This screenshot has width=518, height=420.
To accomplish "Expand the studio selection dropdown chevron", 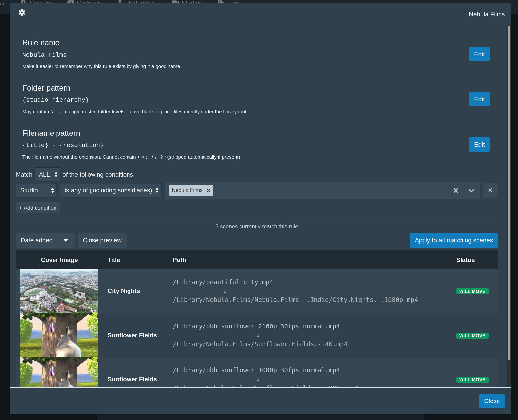I will pyautogui.click(x=471, y=190).
